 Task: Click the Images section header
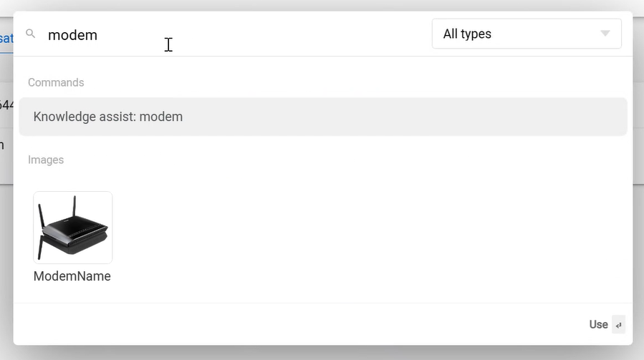(x=46, y=160)
